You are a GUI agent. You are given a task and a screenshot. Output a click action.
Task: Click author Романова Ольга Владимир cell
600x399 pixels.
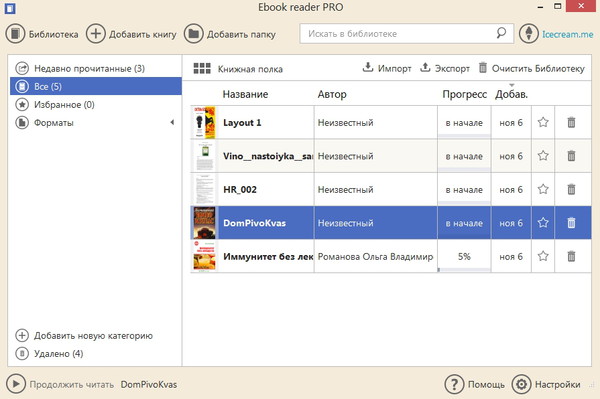375,257
